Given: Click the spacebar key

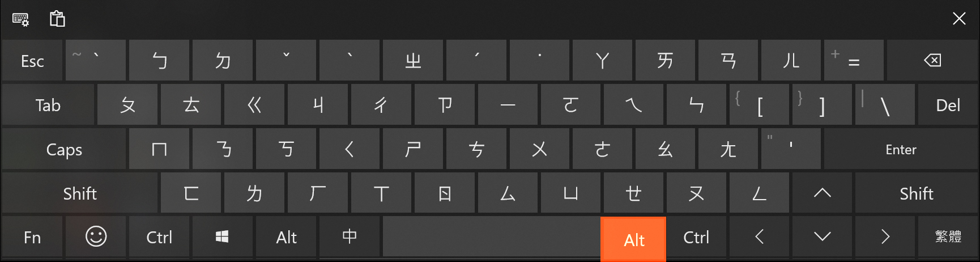Looking at the screenshot, I should pyautogui.click(x=491, y=237).
